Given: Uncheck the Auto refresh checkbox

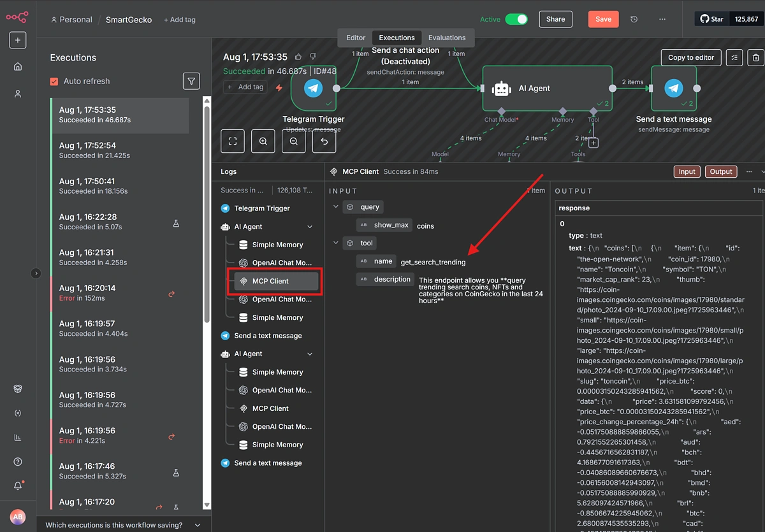Looking at the screenshot, I should 54,81.
